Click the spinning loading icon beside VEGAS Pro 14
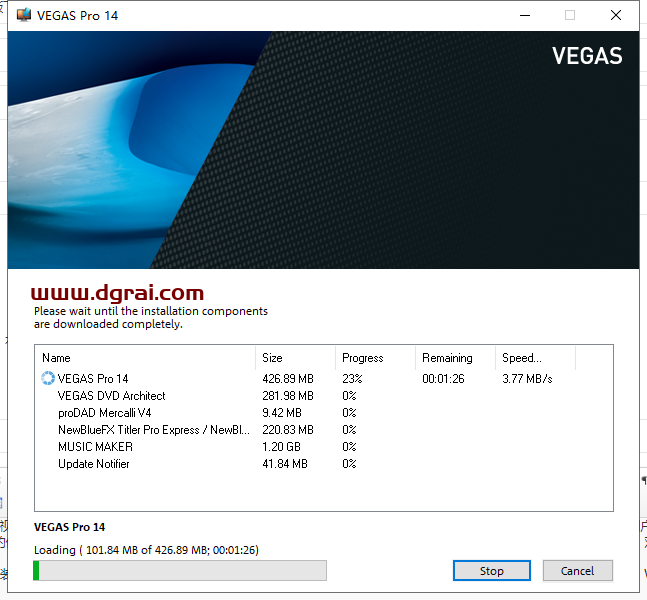 coord(48,378)
